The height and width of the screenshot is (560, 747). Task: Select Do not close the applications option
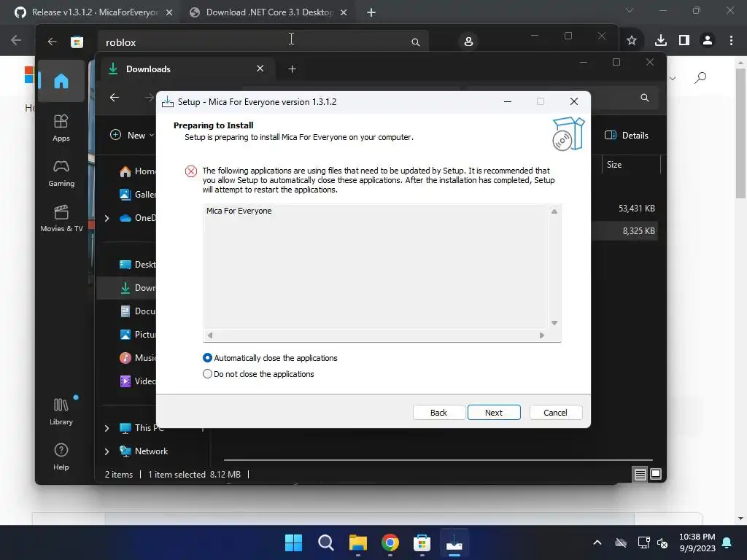(258, 374)
